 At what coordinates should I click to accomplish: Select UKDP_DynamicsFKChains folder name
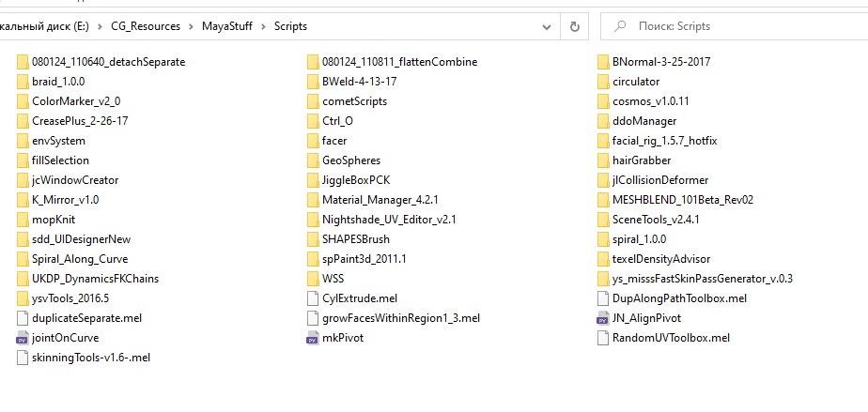click(95, 279)
